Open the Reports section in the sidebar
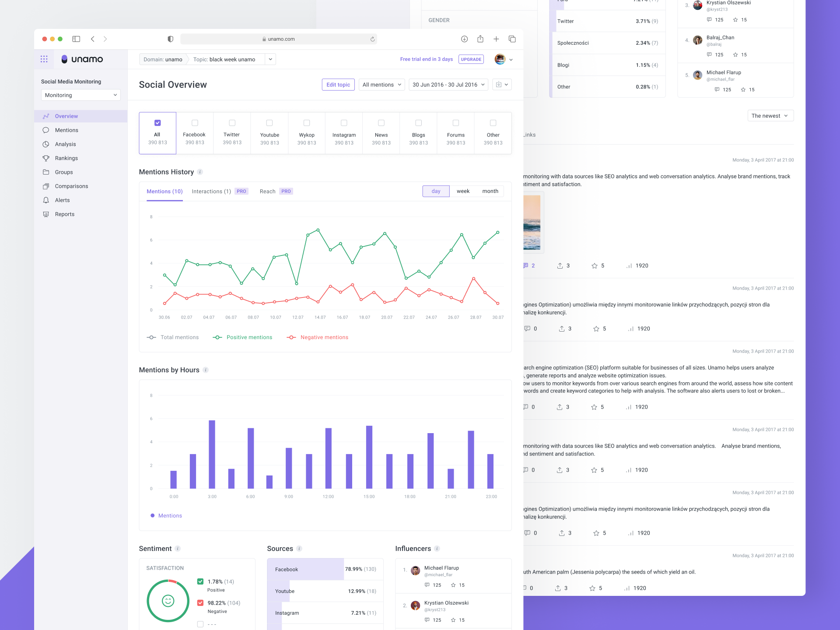The height and width of the screenshot is (630, 840). [x=64, y=214]
